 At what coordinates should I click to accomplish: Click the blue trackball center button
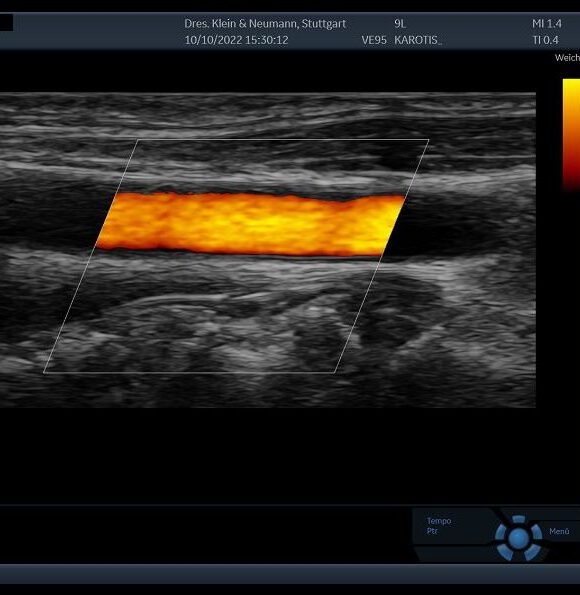pos(519,538)
